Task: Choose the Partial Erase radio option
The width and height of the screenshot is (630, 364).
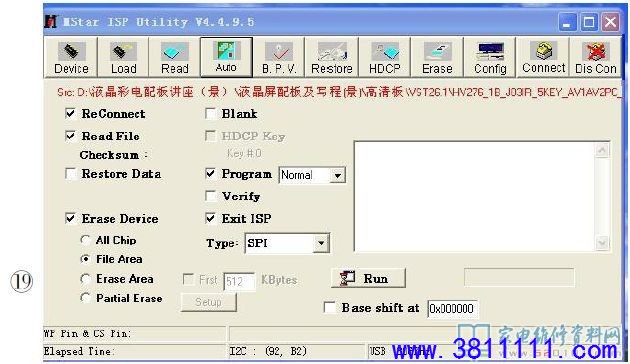Action: tap(85, 298)
